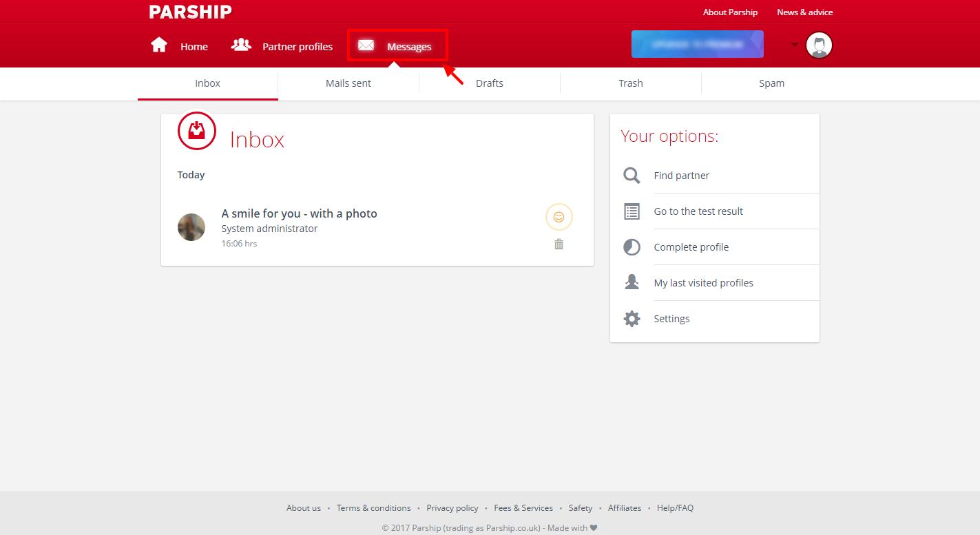Click the user avatar icon
This screenshot has width=980, height=535.
819,45
